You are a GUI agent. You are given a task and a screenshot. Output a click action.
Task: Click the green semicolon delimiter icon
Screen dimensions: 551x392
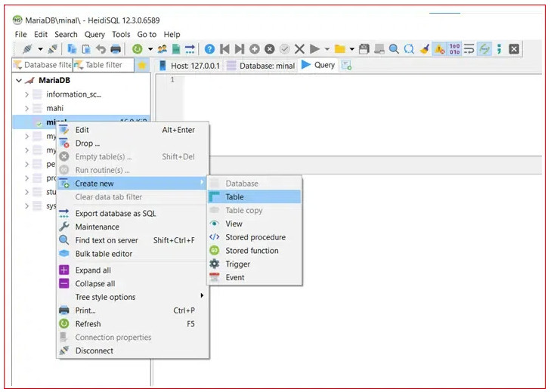coord(499,49)
